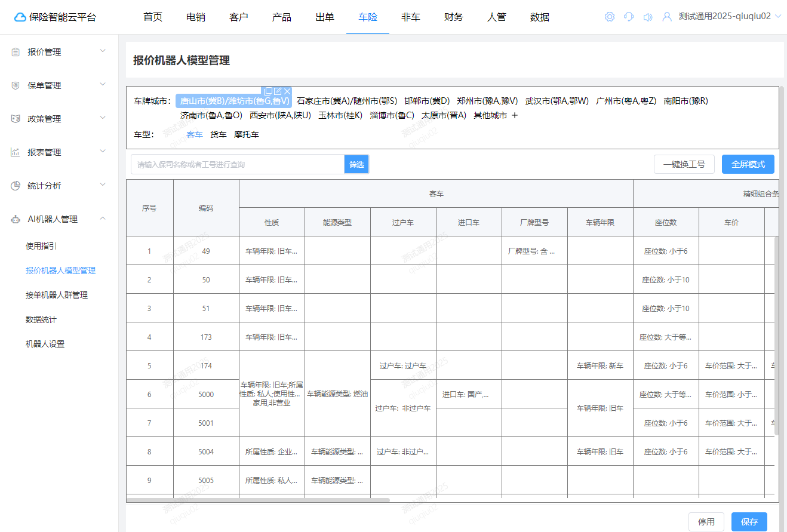Open 使用指引 in sidebar
Screen dimensions: 787x532
[41, 246]
